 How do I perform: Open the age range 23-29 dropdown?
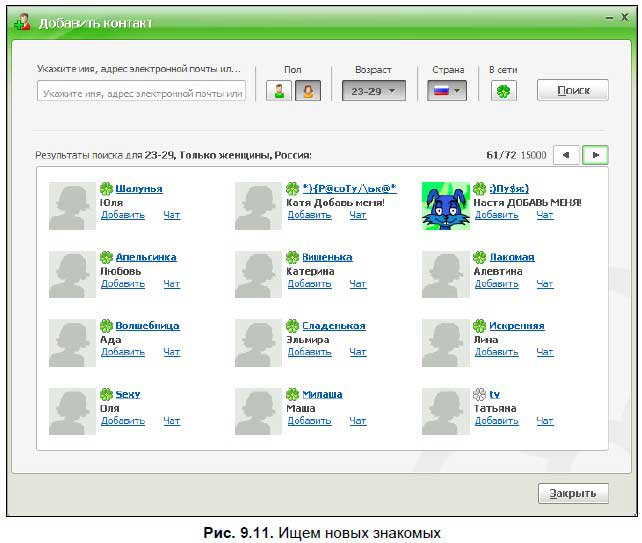coord(374,90)
